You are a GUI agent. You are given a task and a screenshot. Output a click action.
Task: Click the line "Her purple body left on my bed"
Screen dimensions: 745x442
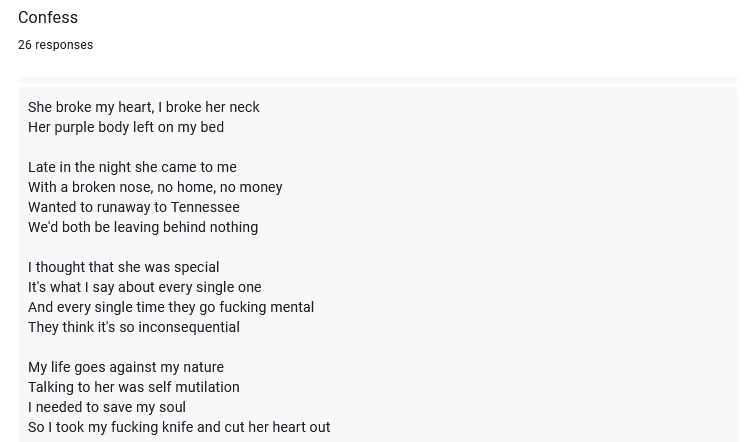126,127
